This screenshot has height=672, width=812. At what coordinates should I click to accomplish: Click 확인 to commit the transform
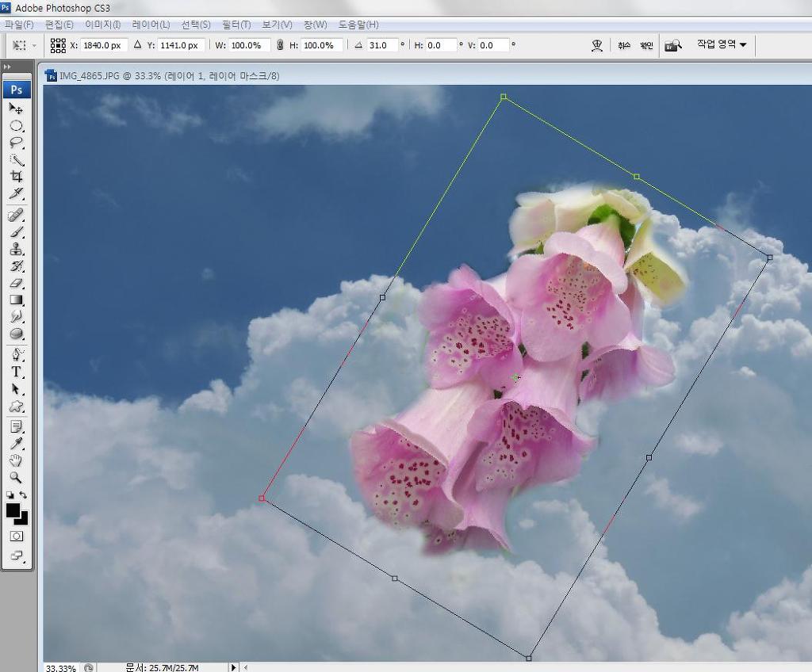pos(646,45)
